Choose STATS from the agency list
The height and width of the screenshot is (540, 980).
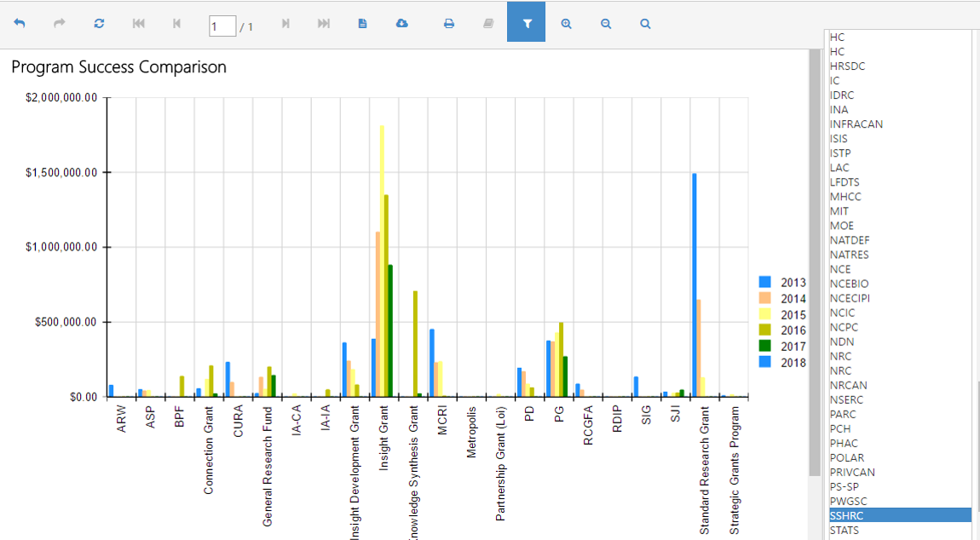pyautogui.click(x=845, y=530)
